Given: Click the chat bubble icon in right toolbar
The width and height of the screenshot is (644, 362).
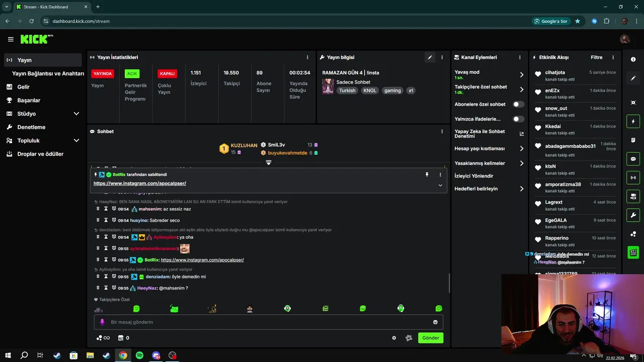Looking at the screenshot, I should [x=633, y=159].
